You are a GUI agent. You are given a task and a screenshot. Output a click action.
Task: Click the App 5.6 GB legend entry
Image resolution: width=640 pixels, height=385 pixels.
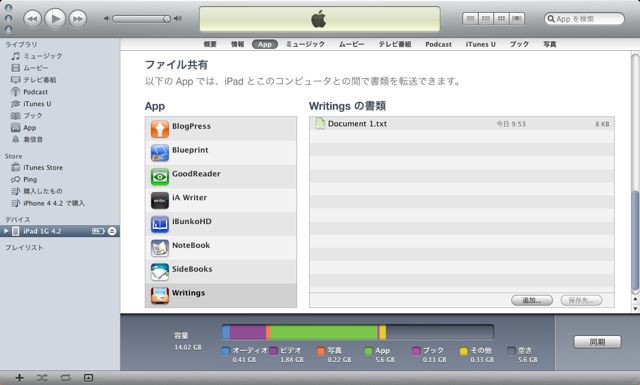pyautogui.click(x=380, y=354)
